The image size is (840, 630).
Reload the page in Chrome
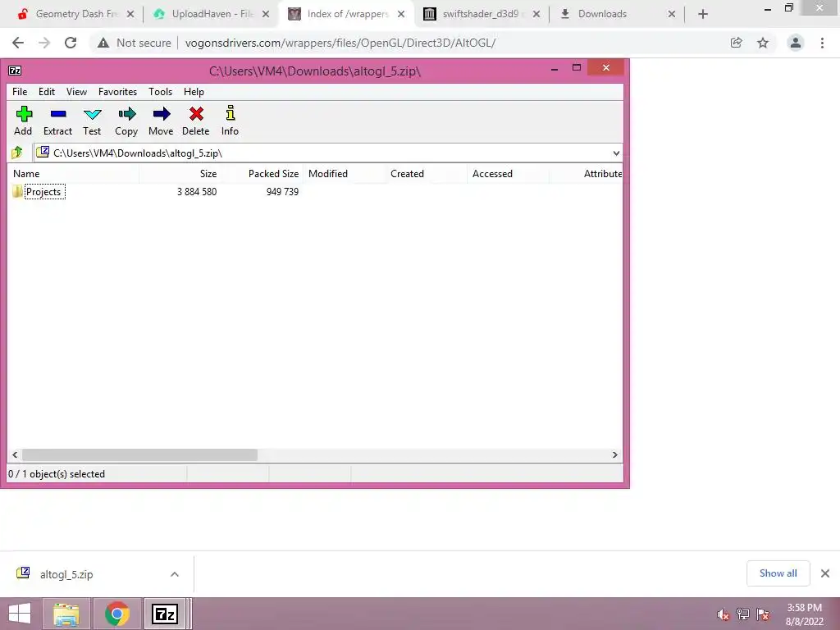(71, 43)
